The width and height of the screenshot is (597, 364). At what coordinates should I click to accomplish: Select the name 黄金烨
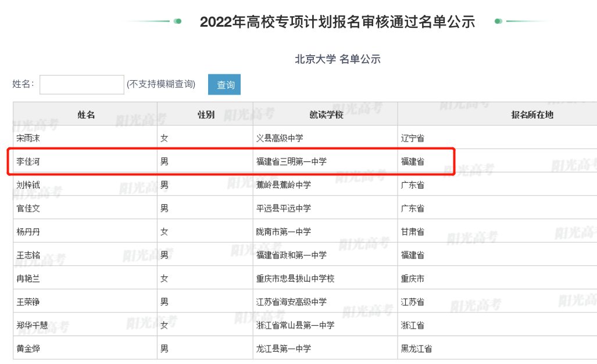[x=28, y=349]
